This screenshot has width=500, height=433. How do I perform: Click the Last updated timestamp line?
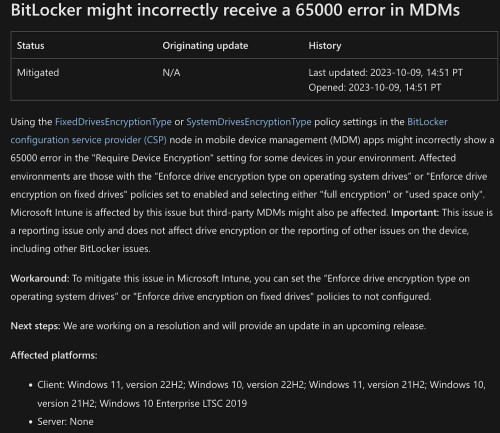coord(385,73)
